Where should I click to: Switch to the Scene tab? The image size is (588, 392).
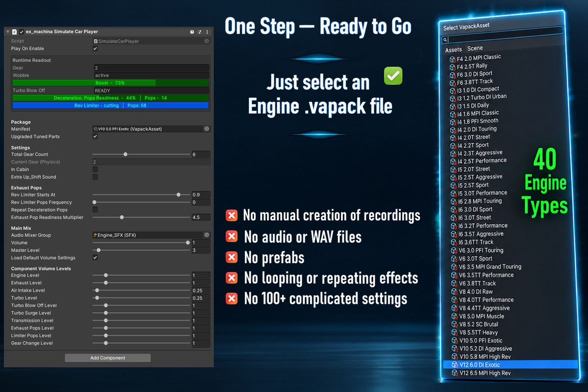[475, 49]
